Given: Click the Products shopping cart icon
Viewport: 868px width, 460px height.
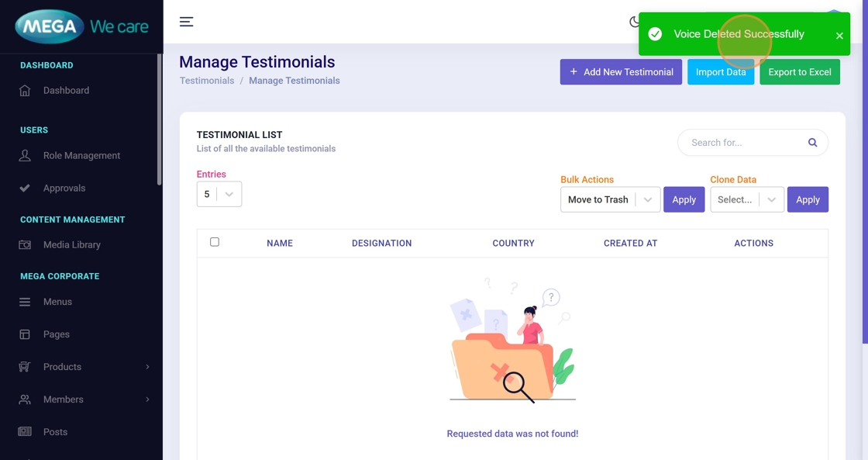Looking at the screenshot, I should click(25, 367).
